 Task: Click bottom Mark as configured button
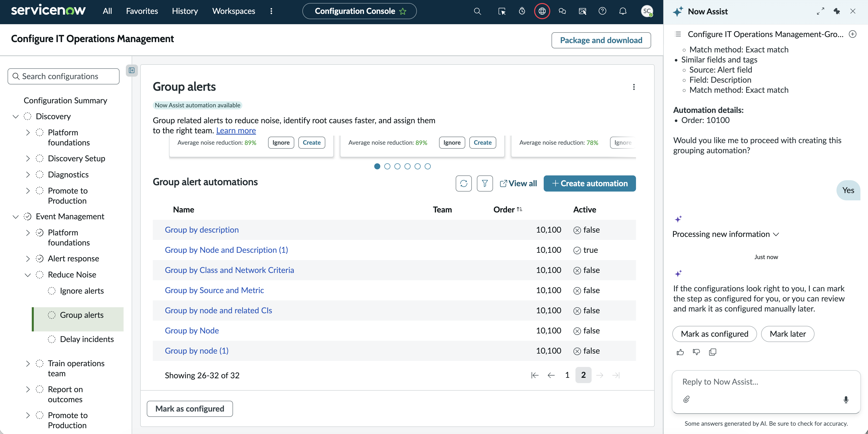[190, 409]
